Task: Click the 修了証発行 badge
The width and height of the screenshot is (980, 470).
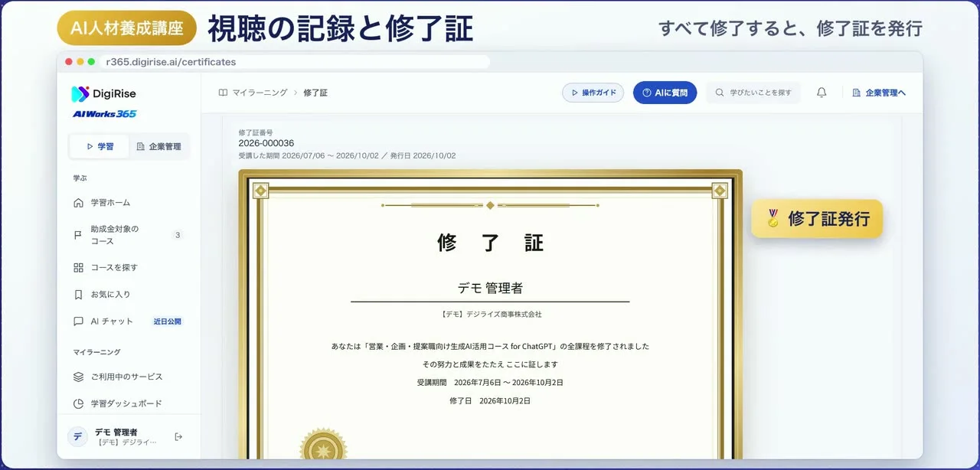Action: click(x=817, y=219)
